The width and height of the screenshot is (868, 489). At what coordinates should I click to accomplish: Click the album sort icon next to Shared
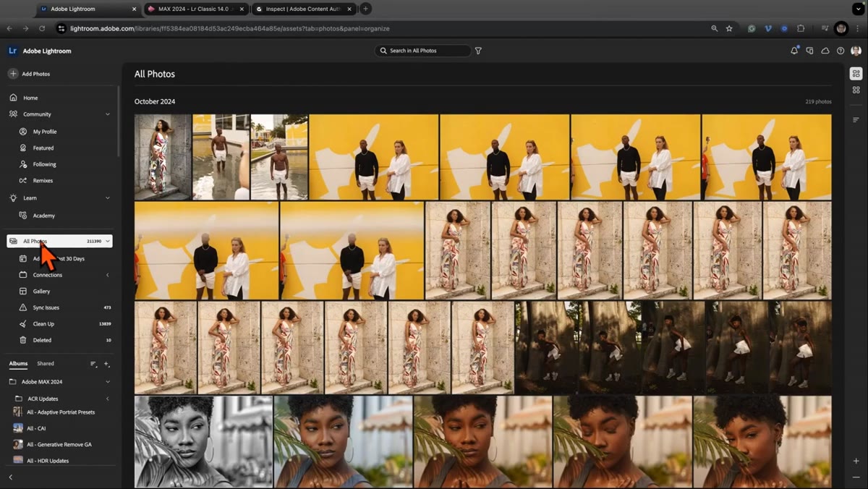[93, 364]
